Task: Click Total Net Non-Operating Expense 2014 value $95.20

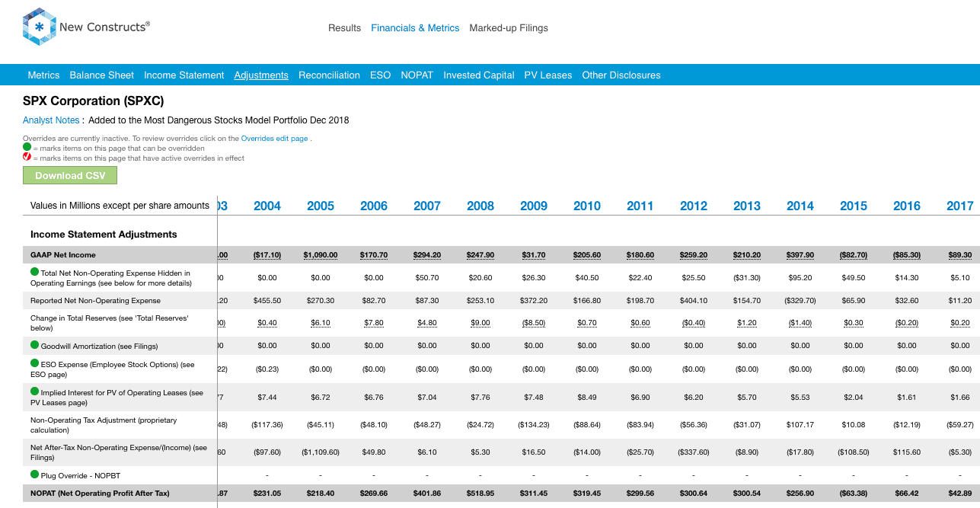Action: tap(800, 278)
